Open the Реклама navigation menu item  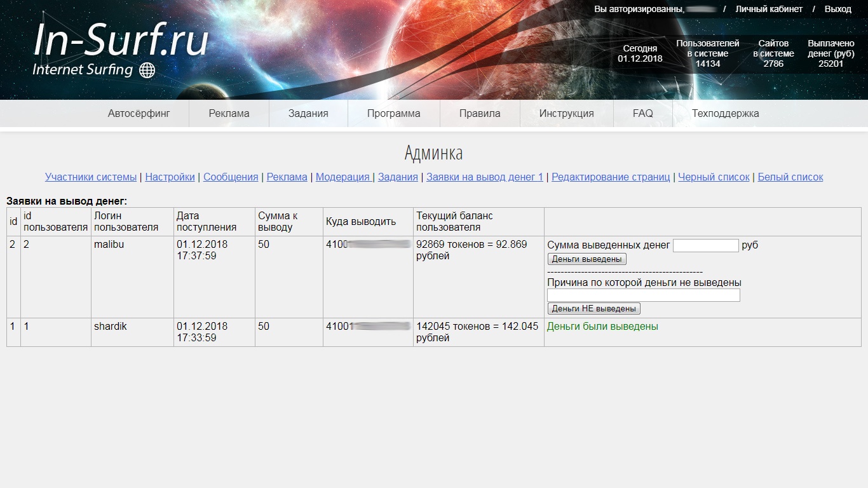pyautogui.click(x=229, y=114)
